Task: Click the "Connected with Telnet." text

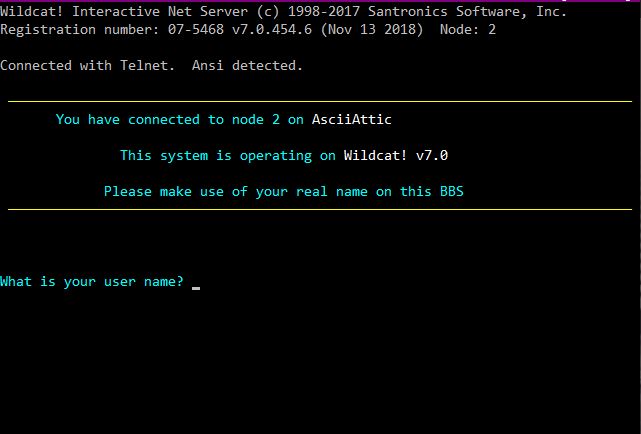Action: (x=87, y=65)
